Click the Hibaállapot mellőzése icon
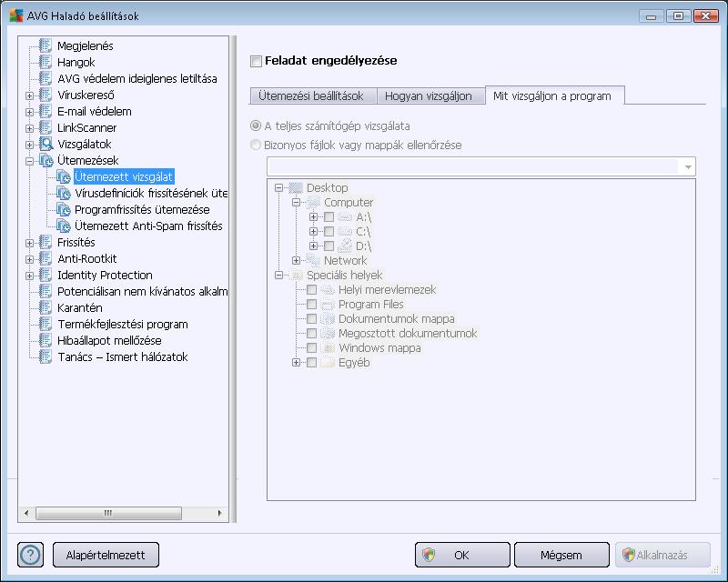The width and height of the screenshot is (728, 582). coord(45,340)
